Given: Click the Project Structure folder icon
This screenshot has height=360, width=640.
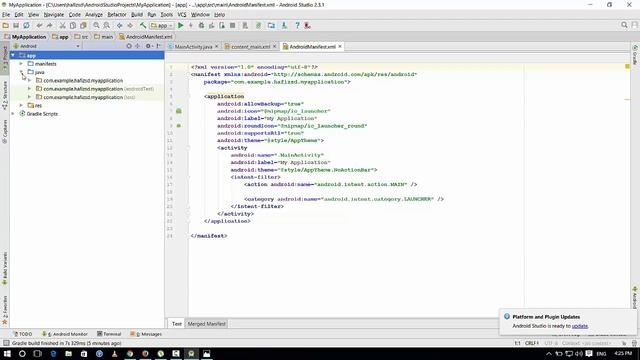Looking at the screenshot, I should pyautogui.click(x=271, y=25).
